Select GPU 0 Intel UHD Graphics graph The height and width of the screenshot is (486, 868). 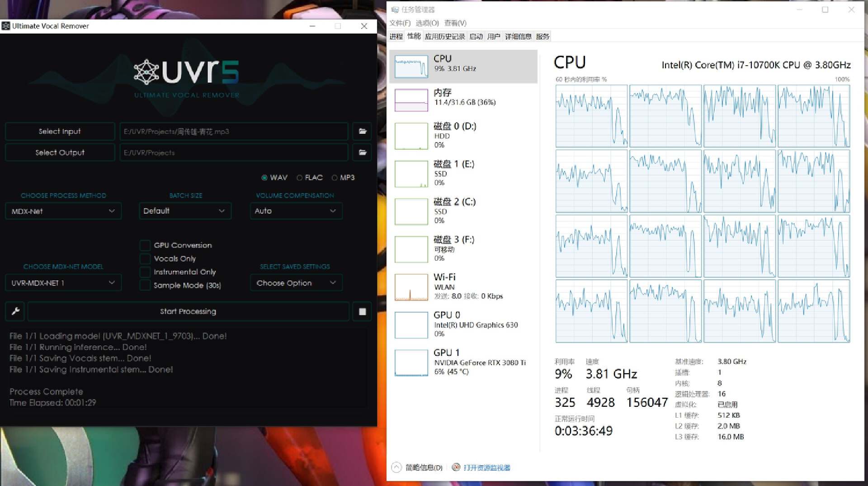pyautogui.click(x=411, y=325)
